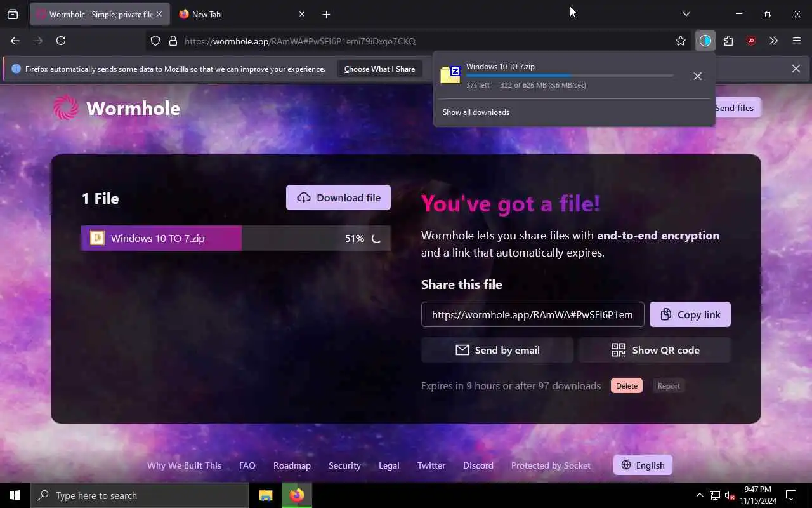Viewport: 812px width, 508px height.
Task: Open the Twitter footer link
Action: pos(431,465)
